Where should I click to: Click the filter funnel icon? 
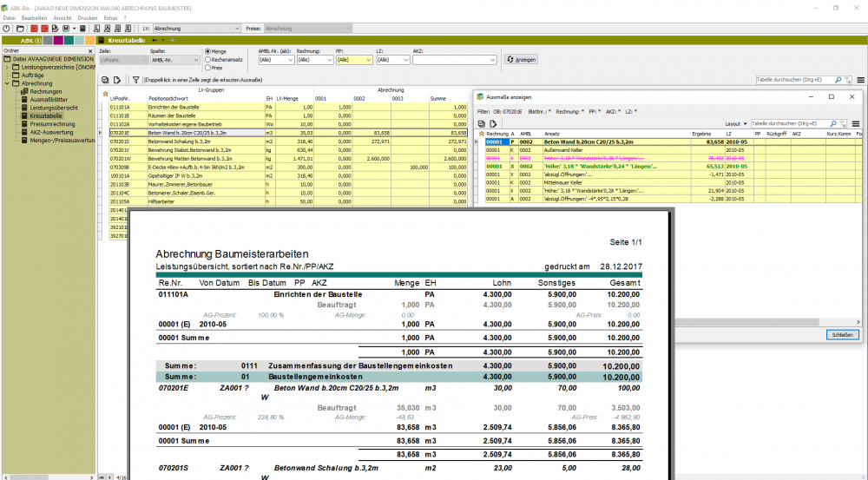click(135, 80)
